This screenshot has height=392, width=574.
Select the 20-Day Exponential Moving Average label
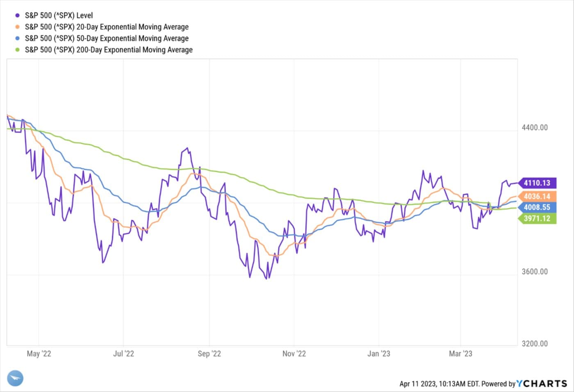pos(107,27)
